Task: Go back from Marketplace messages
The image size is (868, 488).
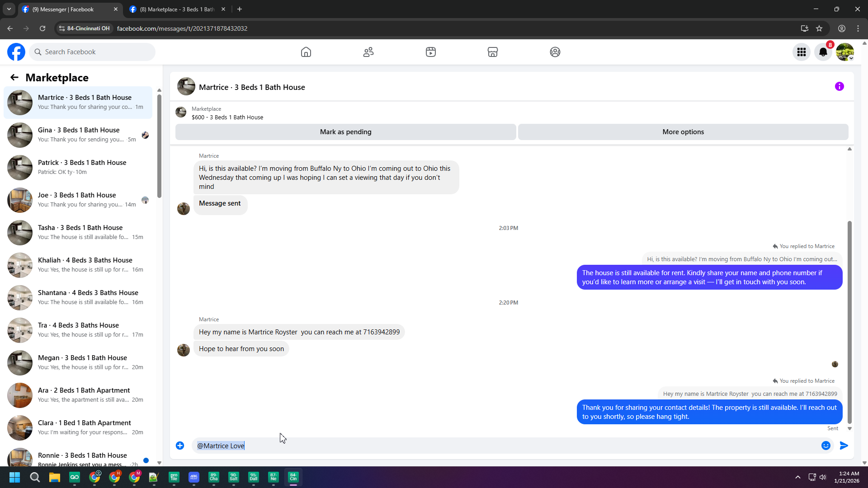Action: (14, 78)
